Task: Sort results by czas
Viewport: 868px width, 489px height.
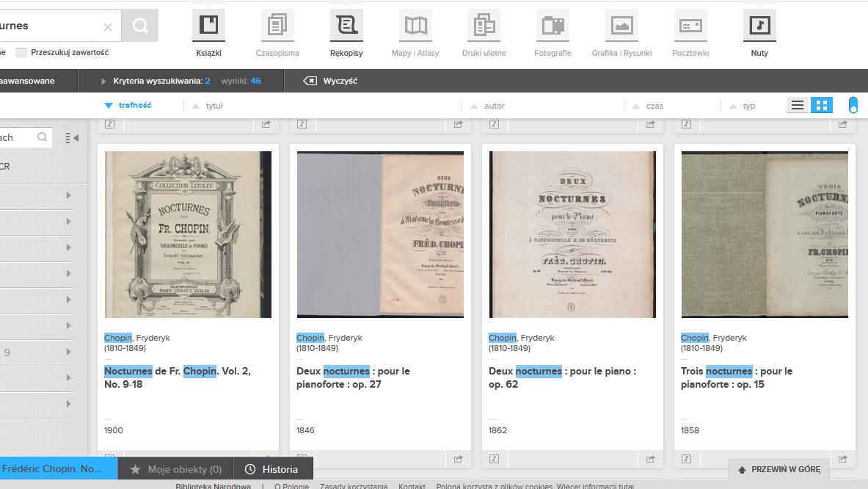Action: coord(648,106)
